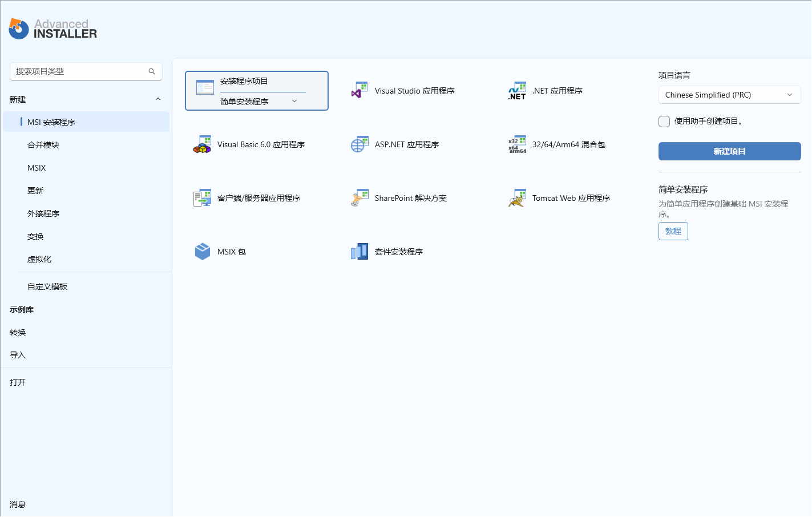
Task: Open 变换 category in sidebar
Action: coord(86,236)
